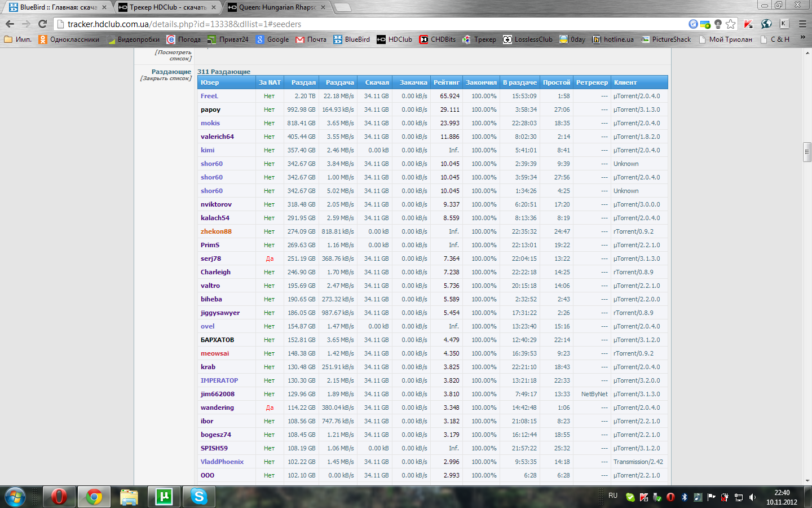Bookmark this page with the star icon
The height and width of the screenshot is (508, 812).
[731, 24]
